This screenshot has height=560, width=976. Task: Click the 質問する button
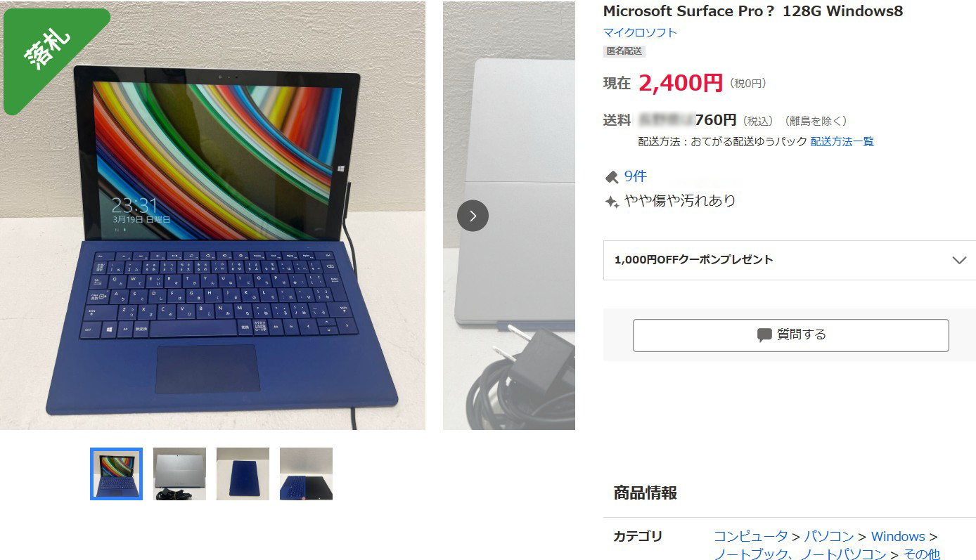click(790, 335)
